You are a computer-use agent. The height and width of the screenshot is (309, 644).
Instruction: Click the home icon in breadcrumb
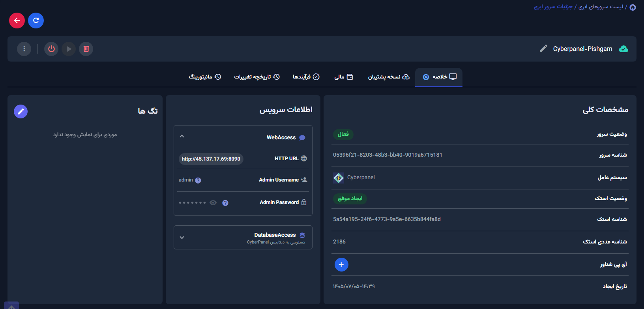[x=633, y=7]
